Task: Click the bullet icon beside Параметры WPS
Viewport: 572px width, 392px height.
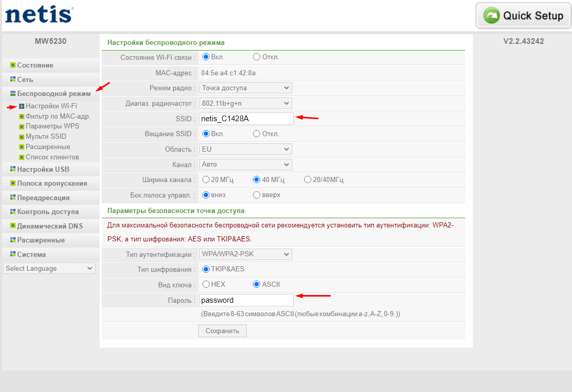Action: [x=22, y=126]
